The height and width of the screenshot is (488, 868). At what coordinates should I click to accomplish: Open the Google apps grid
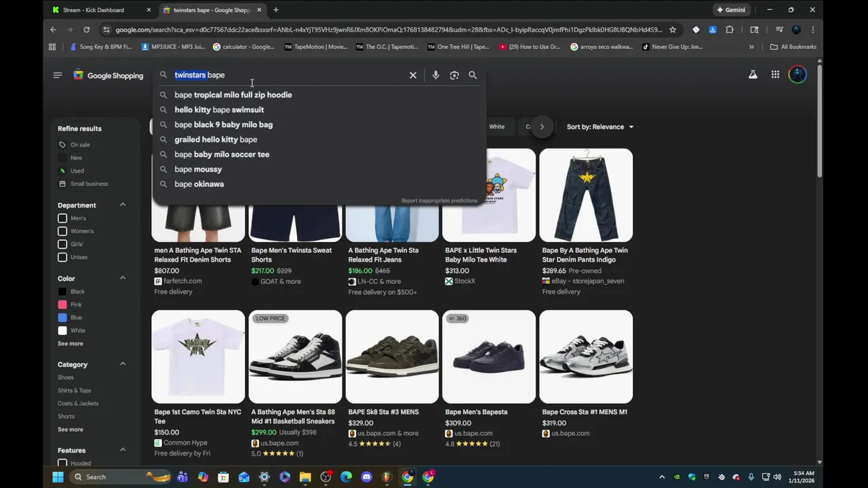tap(775, 75)
